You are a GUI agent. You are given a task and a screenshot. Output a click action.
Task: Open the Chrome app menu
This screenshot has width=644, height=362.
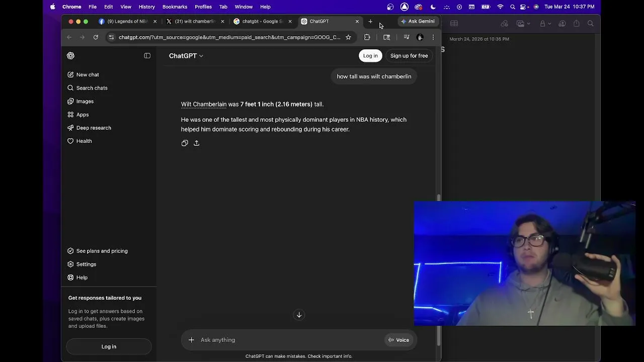tap(71, 7)
